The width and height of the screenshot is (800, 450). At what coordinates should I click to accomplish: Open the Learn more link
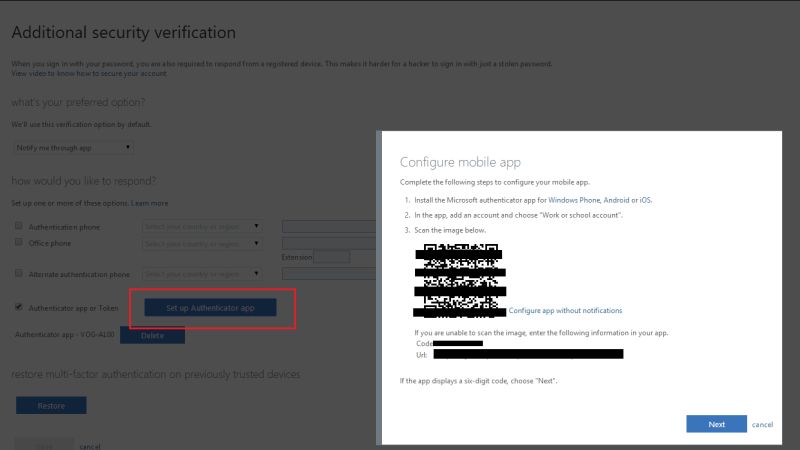(149, 203)
